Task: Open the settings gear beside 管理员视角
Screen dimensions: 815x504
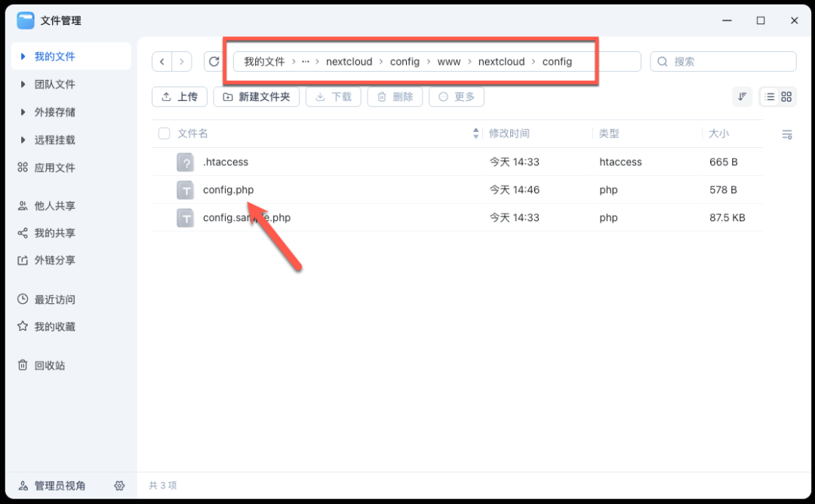Action: pyautogui.click(x=119, y=486)
